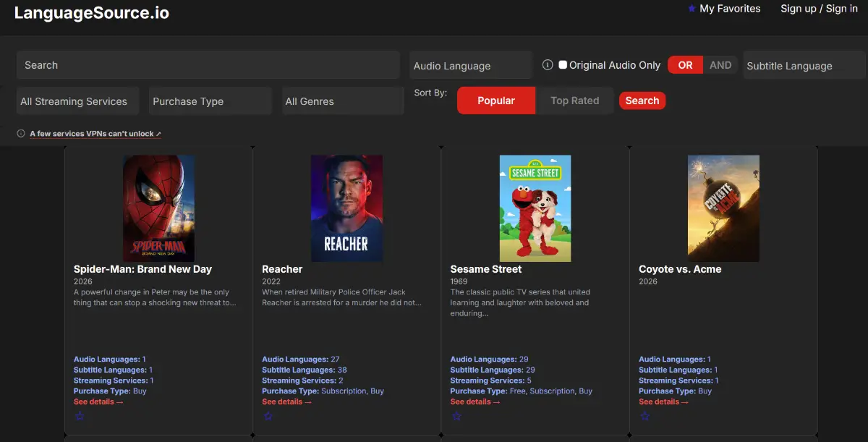Image resolution: width=868 pixels, height=442 pixels.
Task: Open the Spider-Man: Brand New Day poster
Action: click(x=158, y=208)
